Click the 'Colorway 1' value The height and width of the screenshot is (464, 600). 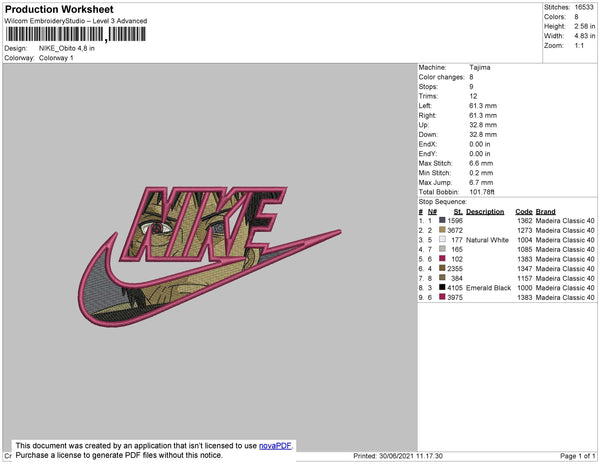pyautogui.click(x=56, y=58)
